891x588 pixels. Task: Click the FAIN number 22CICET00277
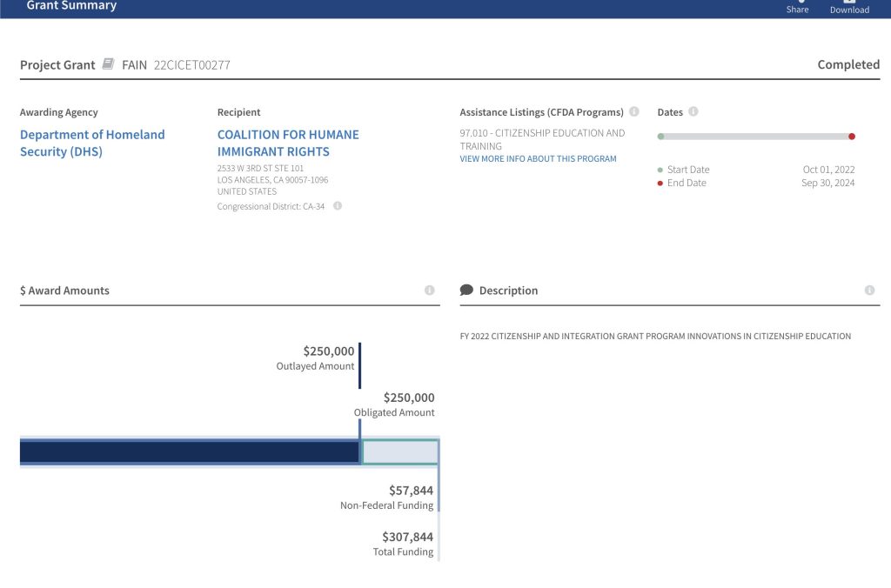pyautogui.click(x=192, y=65)
